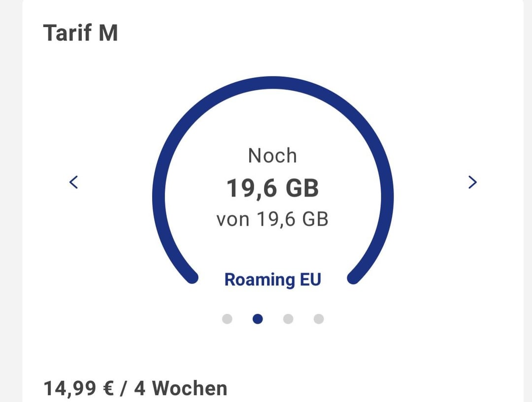
Task: Click the right end of gauge arc
Action: click(x=355, y=277)
